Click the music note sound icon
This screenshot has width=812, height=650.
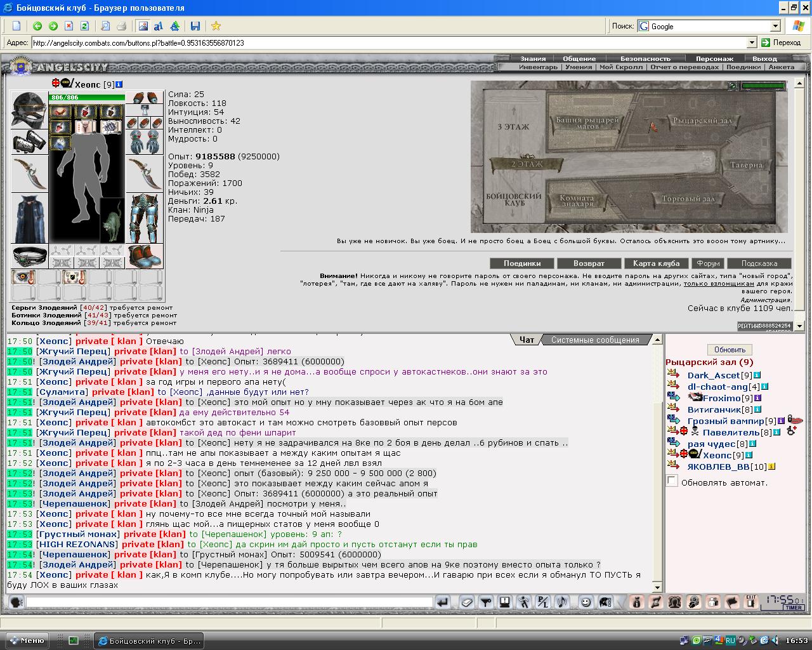pos(562,602)
